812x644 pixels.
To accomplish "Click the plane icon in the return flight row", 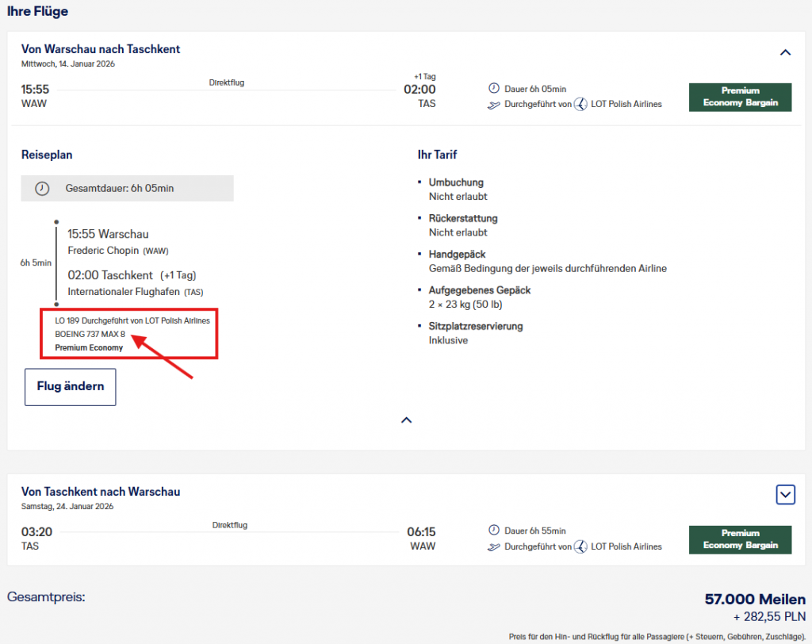I will click(494, 546).
